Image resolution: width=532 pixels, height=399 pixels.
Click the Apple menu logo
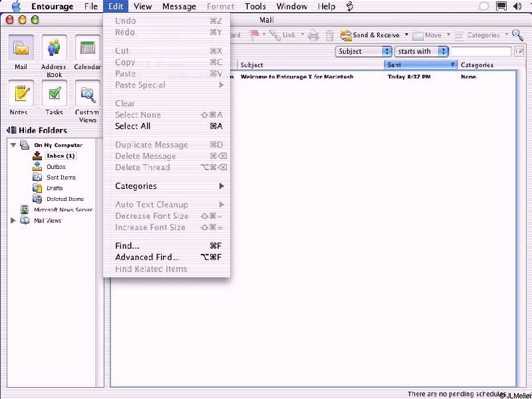pos(16,6)
